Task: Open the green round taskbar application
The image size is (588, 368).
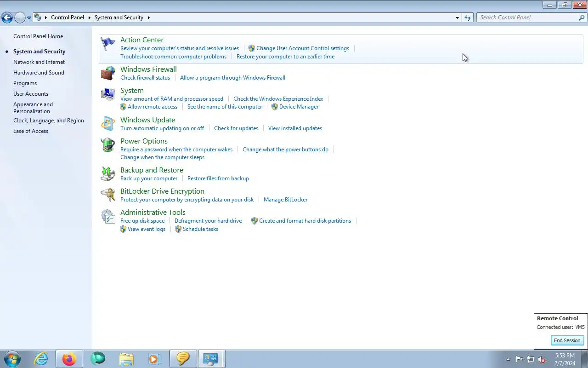Action: [x=98, y=359]
